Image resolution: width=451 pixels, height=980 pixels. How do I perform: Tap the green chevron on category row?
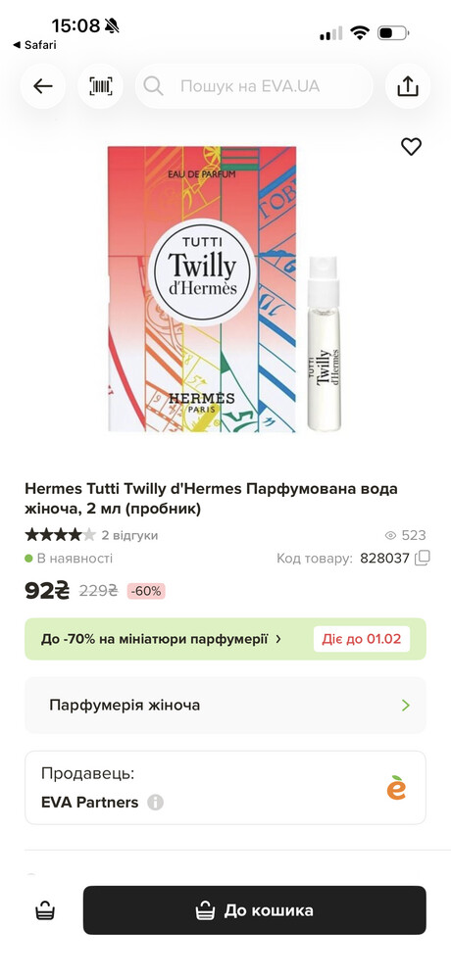[x=406, y=706]
